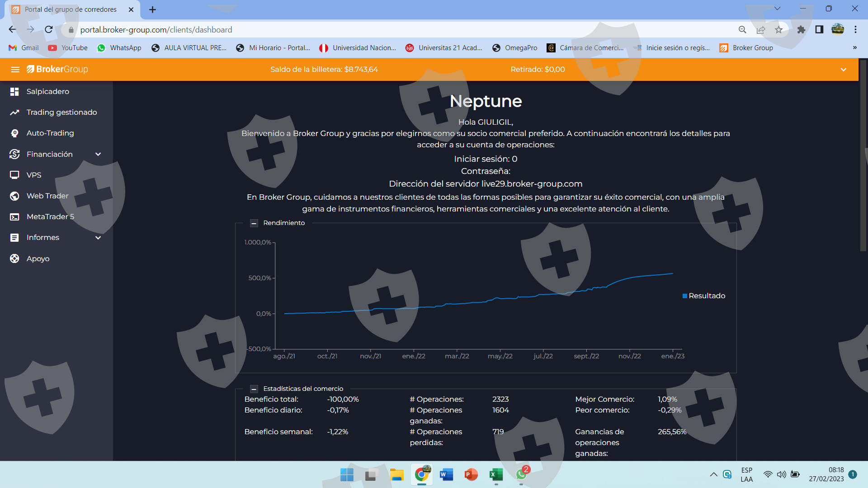The height and width of the screenshot is (488, 868).
Task: Collapse the Rendimiento panel
Action: pyautogui.click(x=254, y=223)
